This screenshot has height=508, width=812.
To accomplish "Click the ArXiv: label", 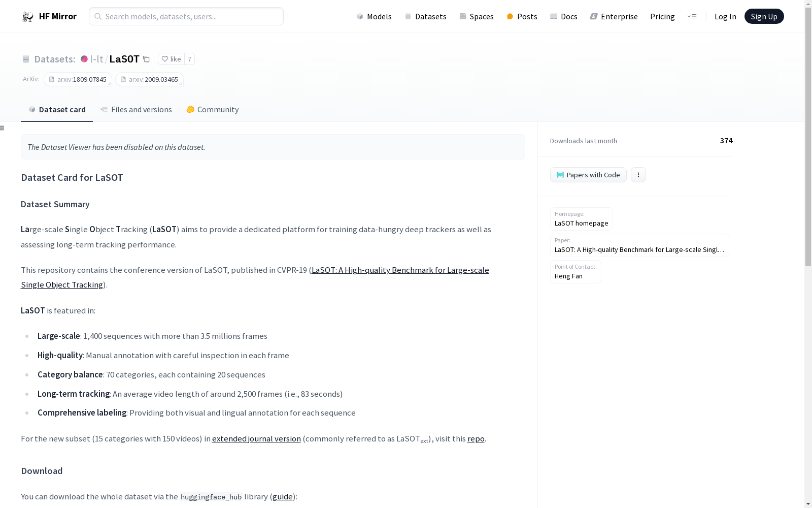I will point(31,79).
